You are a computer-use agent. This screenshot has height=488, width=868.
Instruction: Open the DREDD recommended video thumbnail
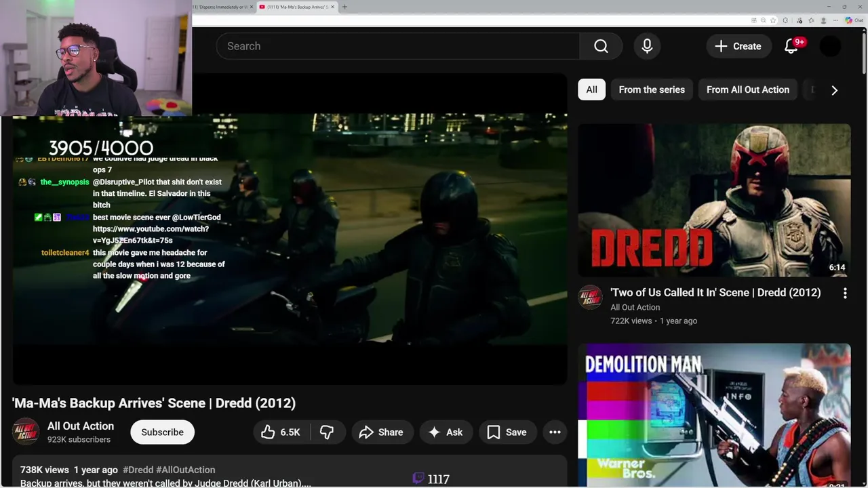(714, 200)
